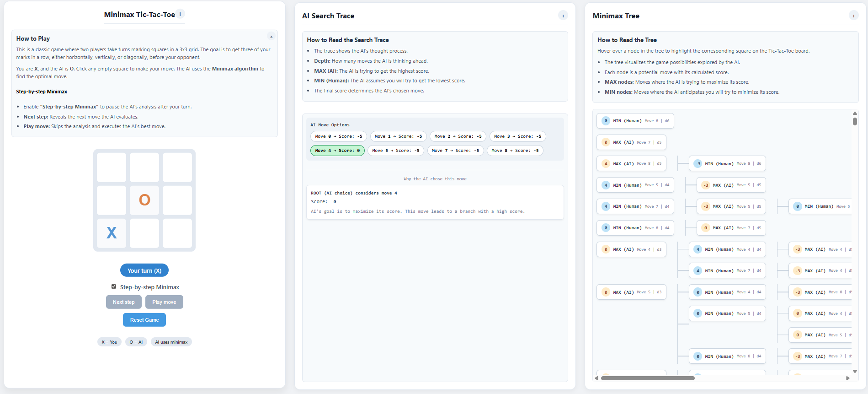
Task: Select tree node MAX (AI) Move 7 scored -3
Action: [x=820, y=356]
